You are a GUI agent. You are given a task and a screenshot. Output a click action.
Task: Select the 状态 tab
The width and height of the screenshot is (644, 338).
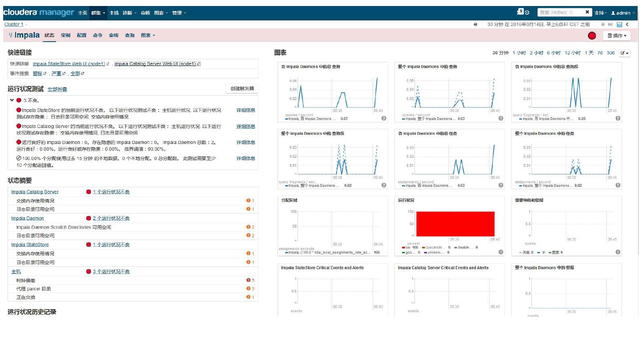[49, 35]
